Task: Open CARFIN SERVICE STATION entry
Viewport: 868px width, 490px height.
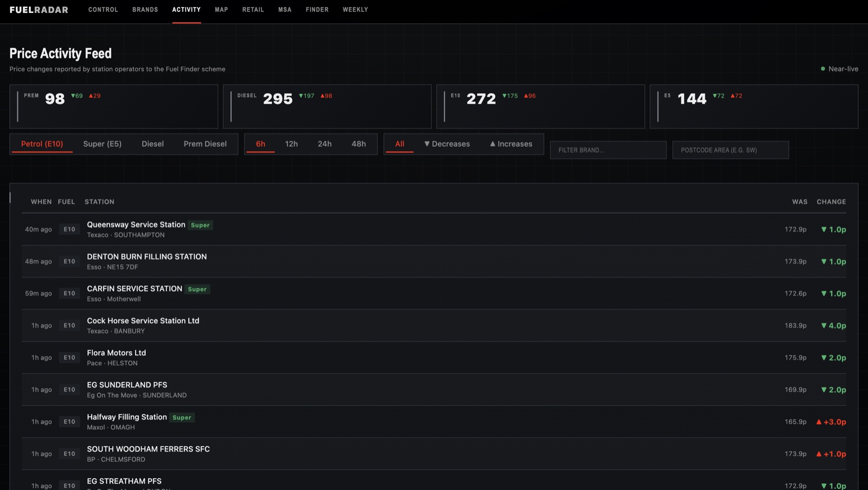Action: point(434,294)
